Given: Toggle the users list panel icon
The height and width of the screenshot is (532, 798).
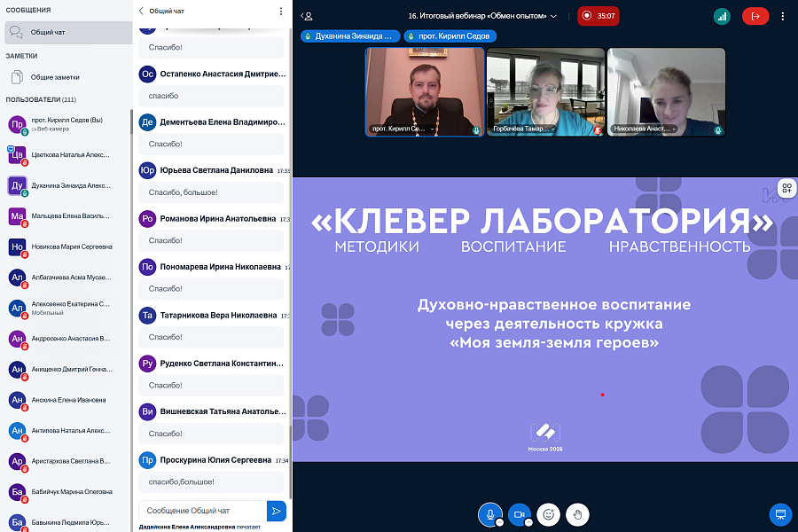Looking at the screenshot, I should click(307, 16).
